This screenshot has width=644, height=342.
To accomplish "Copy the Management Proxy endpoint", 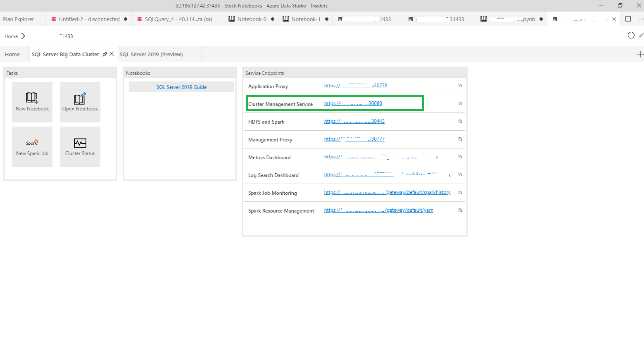I will pos(460,139).
